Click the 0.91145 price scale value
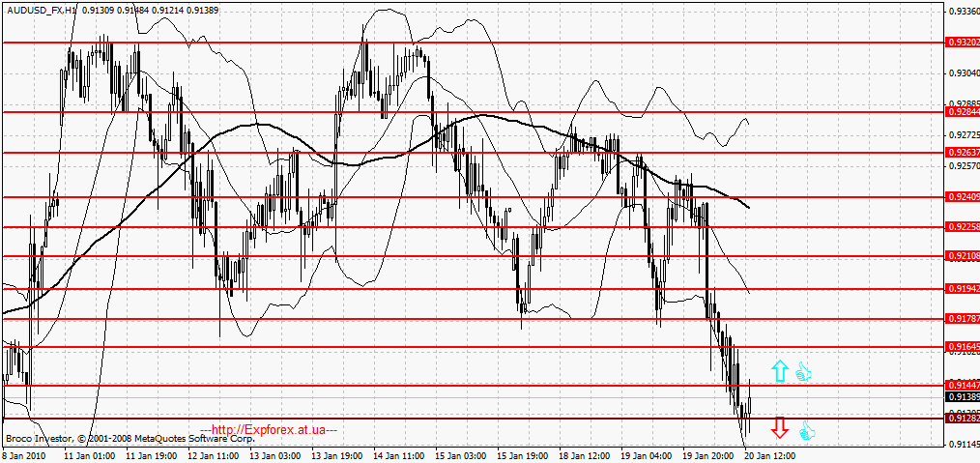This screenshot has width=980, height=463. [965, 445]
